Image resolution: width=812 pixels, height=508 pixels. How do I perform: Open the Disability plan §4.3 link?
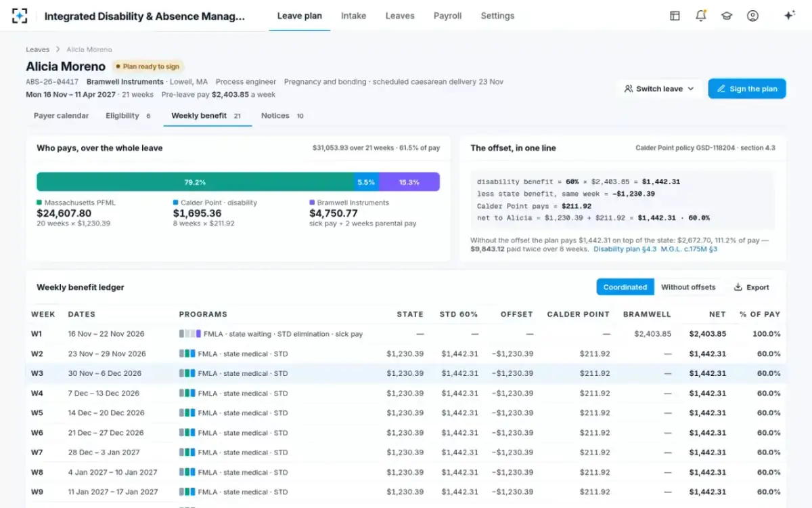(x=625, y=249)
